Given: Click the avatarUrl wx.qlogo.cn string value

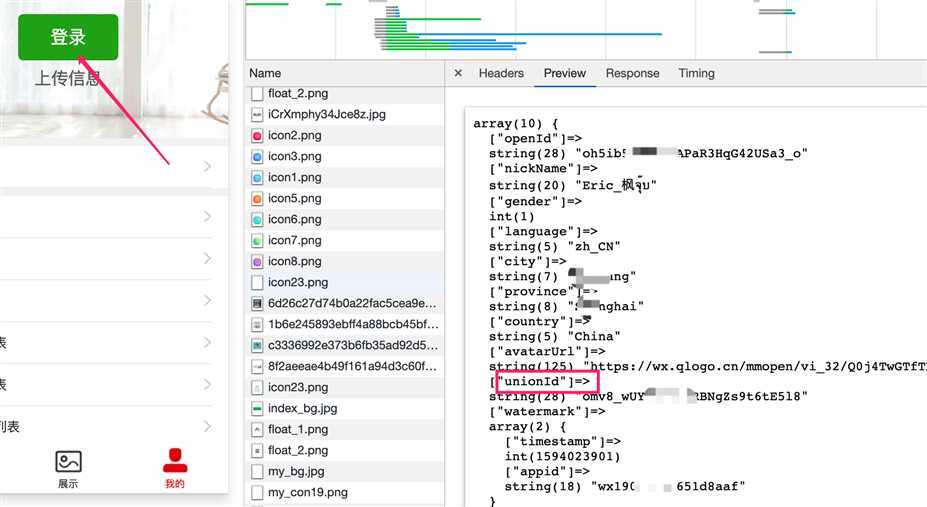Looking at the screenshot, I should click(755, 366).
